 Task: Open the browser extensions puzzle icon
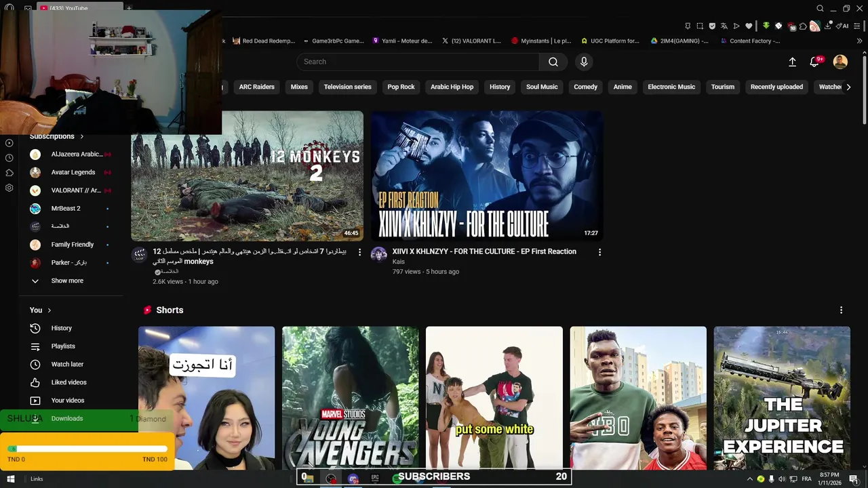(803, 26)
